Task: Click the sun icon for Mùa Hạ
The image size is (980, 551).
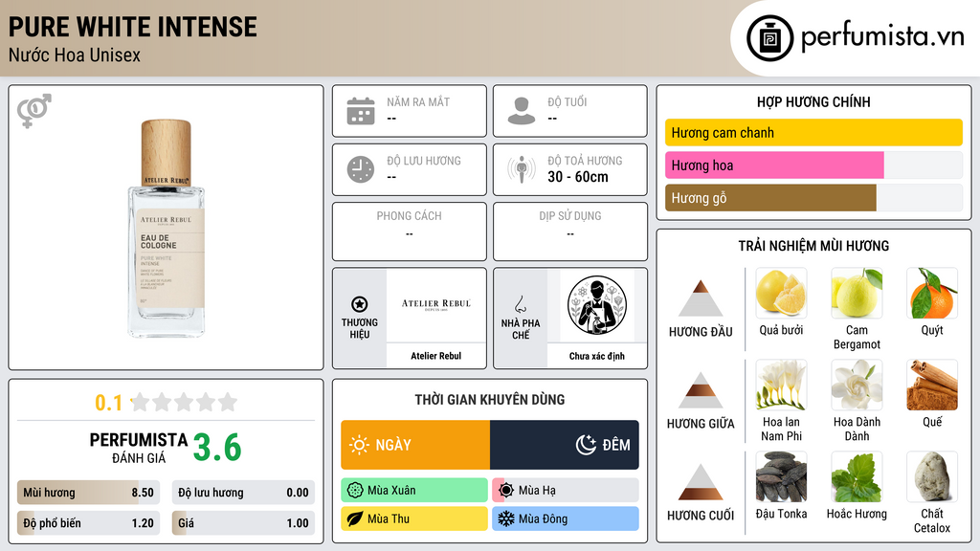Action: tap(506, 491)
